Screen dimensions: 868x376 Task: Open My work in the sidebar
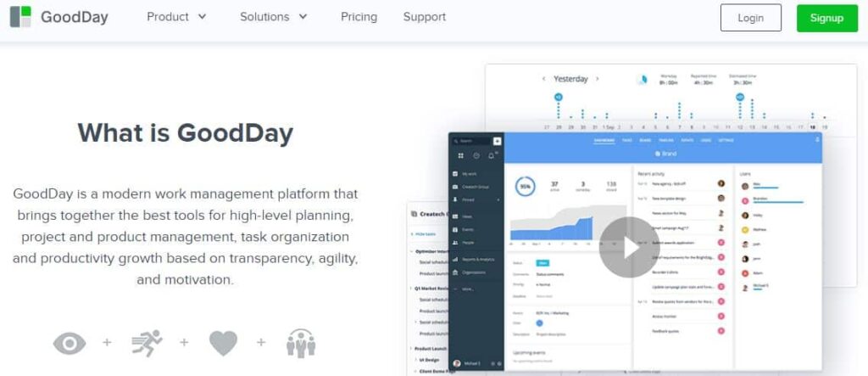468,174
